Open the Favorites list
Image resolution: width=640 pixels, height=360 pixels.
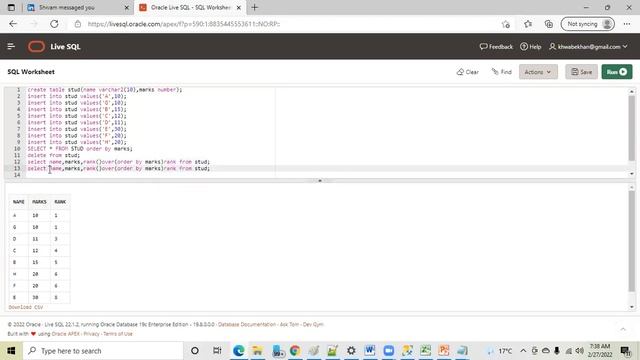click(528, 24)
